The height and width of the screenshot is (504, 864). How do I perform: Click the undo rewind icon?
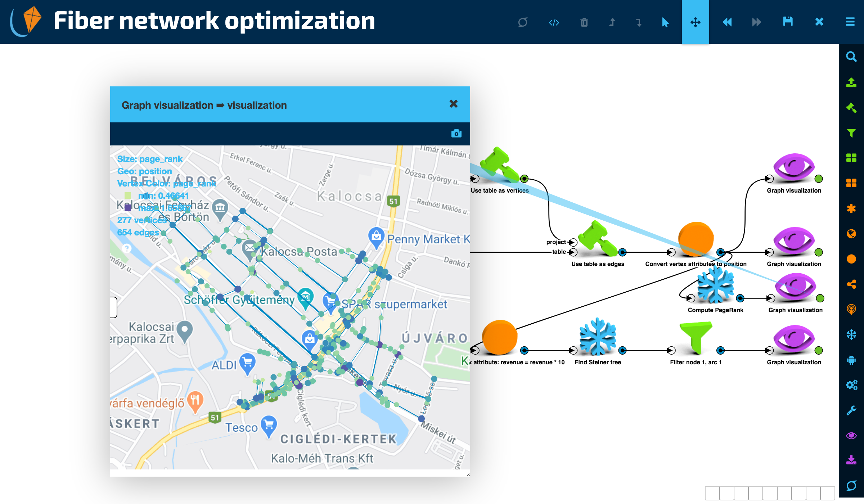(x=727, y=22)
